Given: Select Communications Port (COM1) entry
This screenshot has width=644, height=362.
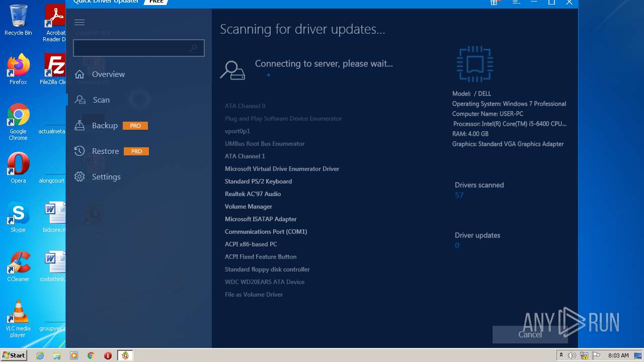Looking at the screenshot, I should (x=266, y=231).
